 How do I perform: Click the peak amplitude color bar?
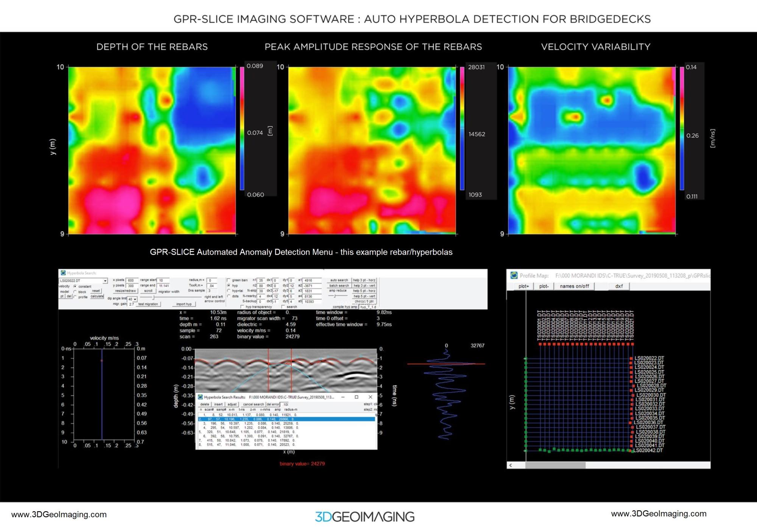(462, 128)
